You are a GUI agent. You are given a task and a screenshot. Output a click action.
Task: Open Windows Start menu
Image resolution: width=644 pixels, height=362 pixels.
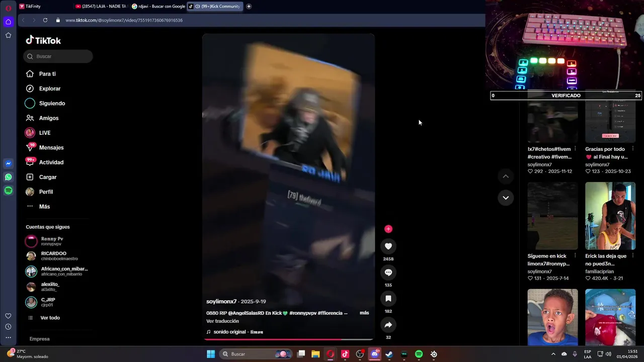211,354
